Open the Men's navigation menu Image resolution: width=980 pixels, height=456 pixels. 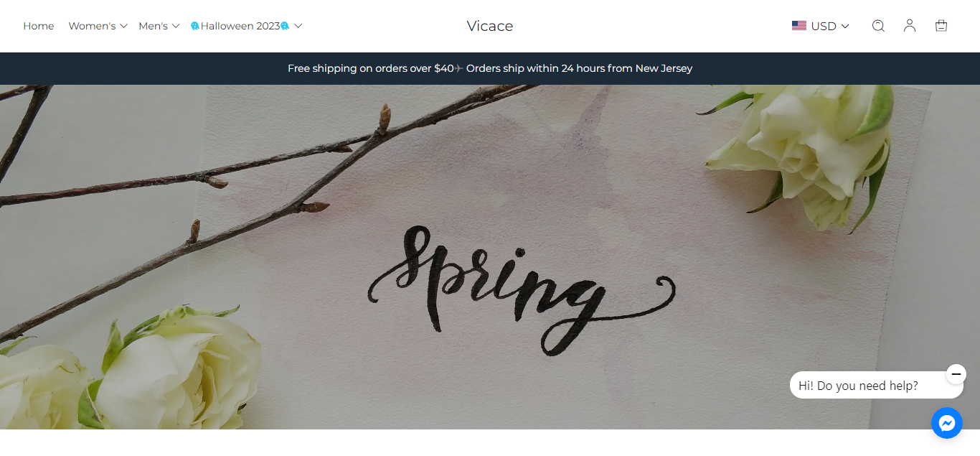(x=153, y=26)
